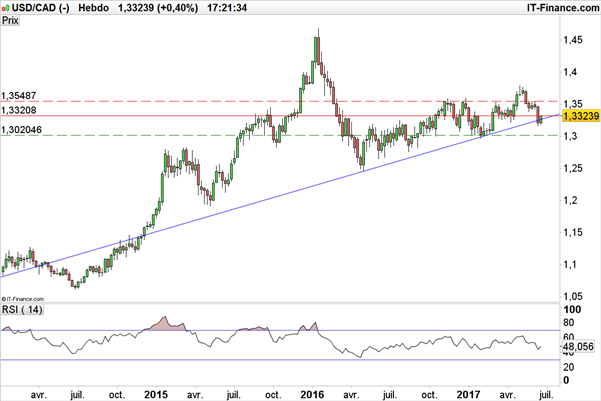Image resolution: width=601 pixels, height=401 pixels.
Task: Click the 2015 year label on time axis
Action: (156, 394)
